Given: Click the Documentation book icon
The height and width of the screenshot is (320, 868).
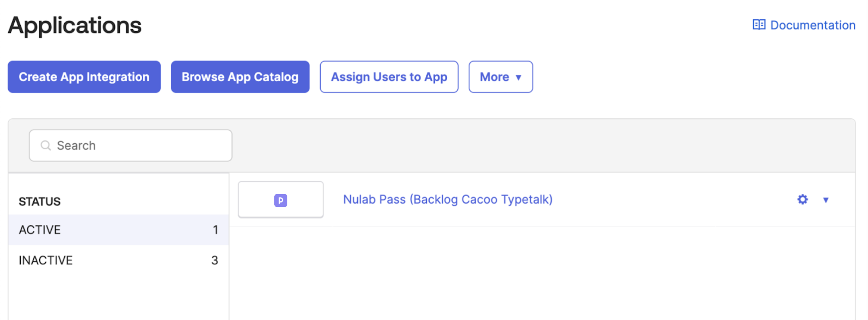Looking at the screenshot, I should tap(759, 25).
